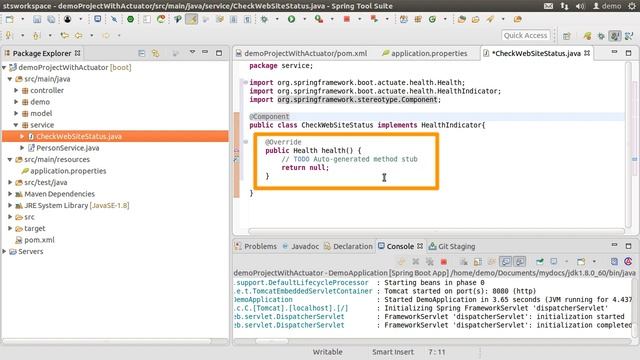Select application.properties under src/main/resources
Image resolution: width=640 pixels, height=360 pixels.
68,171
